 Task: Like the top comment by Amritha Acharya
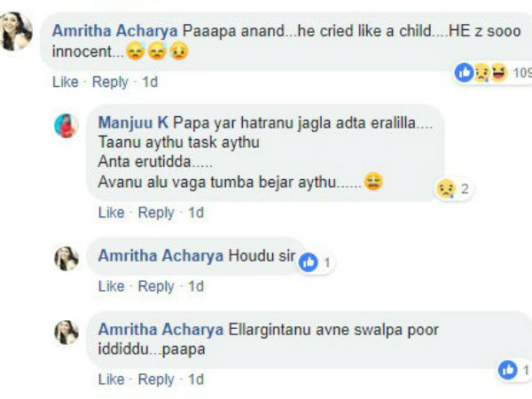66,82
